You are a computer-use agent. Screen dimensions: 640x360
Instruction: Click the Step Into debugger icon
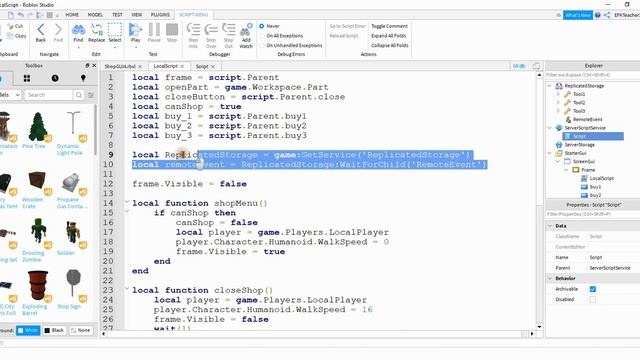pyautogui.click(x=193, y=35)
